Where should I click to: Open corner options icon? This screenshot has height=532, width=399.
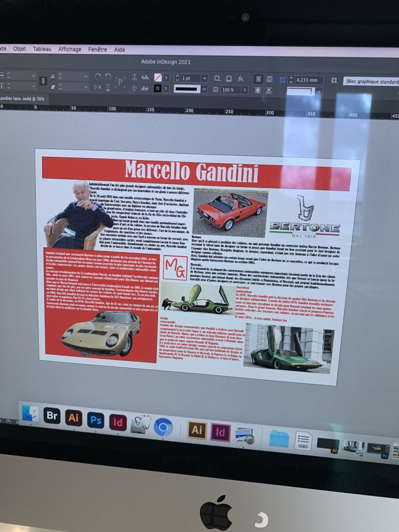[x=217, y=78]
